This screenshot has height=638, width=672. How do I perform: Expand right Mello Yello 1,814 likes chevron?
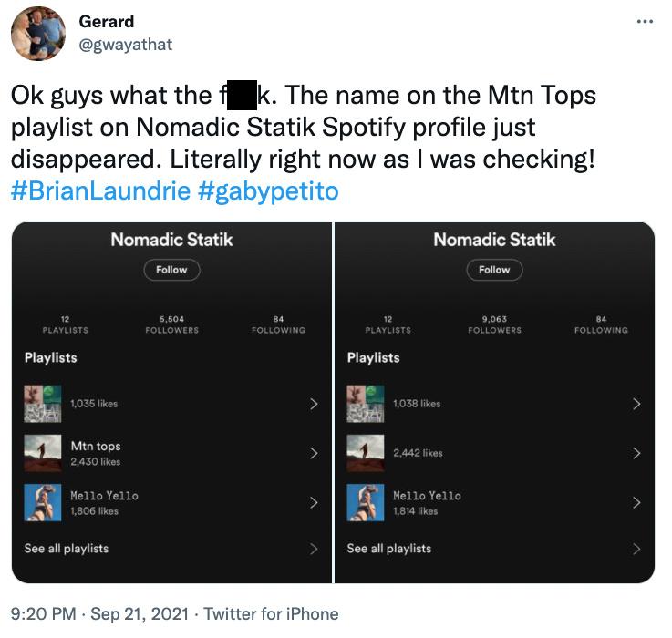coord(636,502)
